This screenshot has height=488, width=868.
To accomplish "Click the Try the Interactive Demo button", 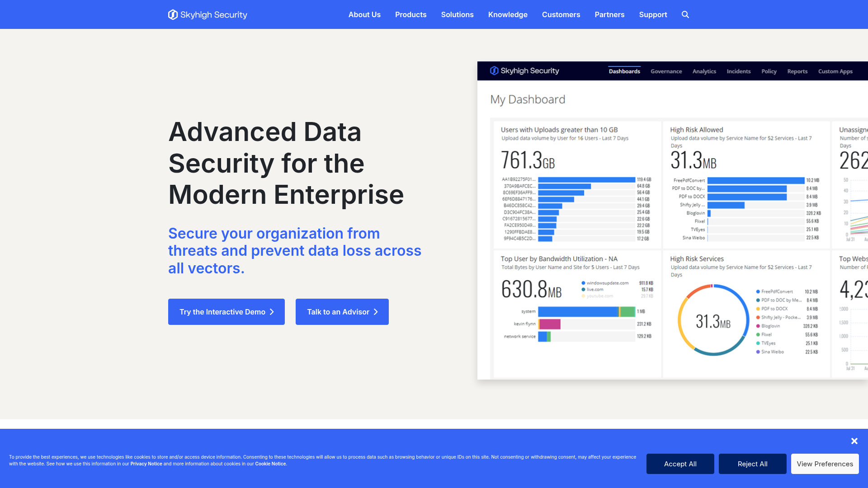I will [226, 312].
